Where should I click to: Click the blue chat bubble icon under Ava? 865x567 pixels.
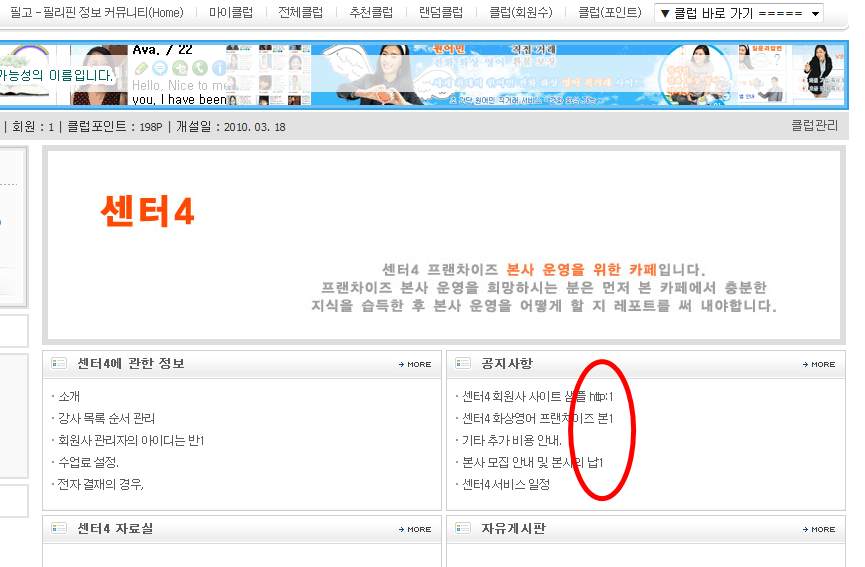(160, 68)
